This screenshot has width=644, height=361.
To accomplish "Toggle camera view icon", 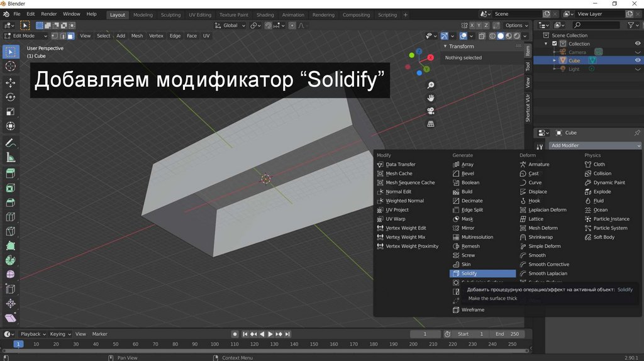I will pos(430,111).
